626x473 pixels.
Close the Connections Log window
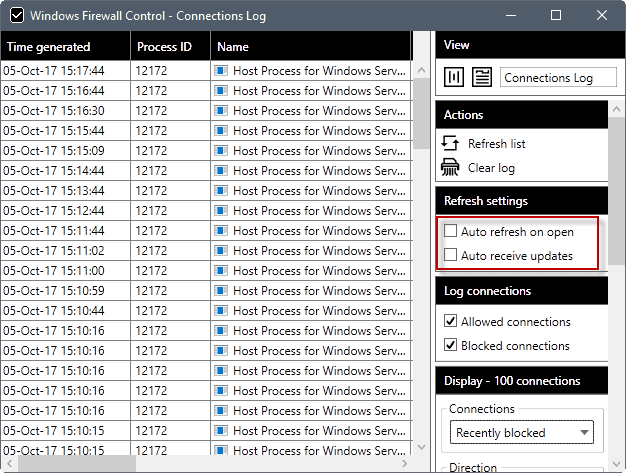[x=602, y=16]
